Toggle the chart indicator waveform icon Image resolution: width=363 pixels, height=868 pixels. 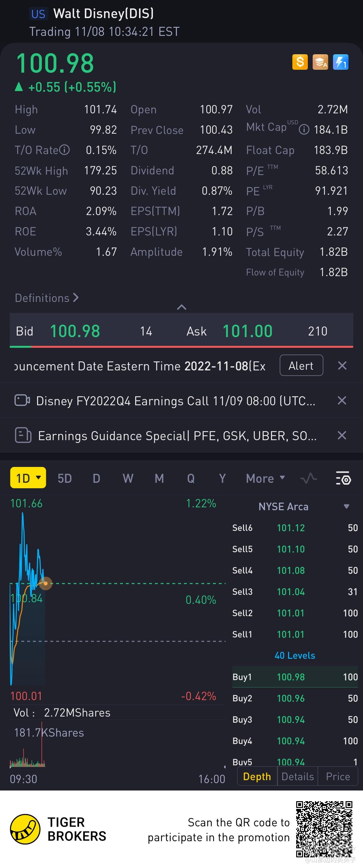(x=308, y=478)
